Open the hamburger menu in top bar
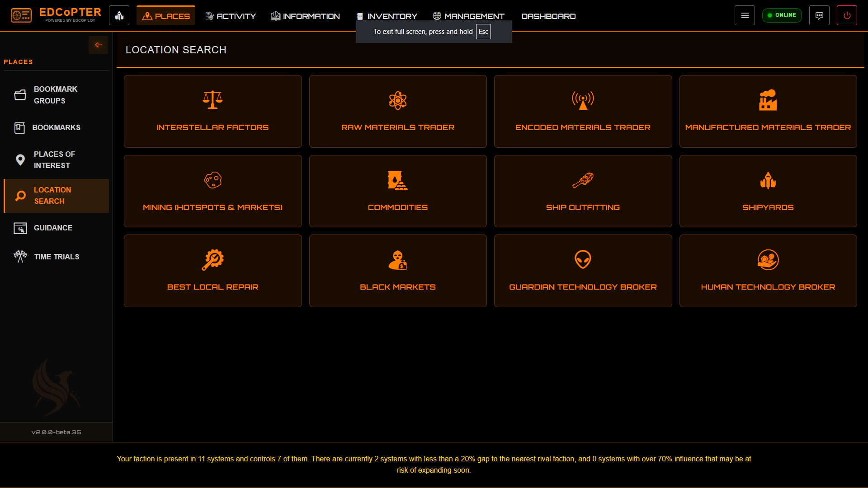This screenshot has height=488, width=868. click(x=745, y=16)
